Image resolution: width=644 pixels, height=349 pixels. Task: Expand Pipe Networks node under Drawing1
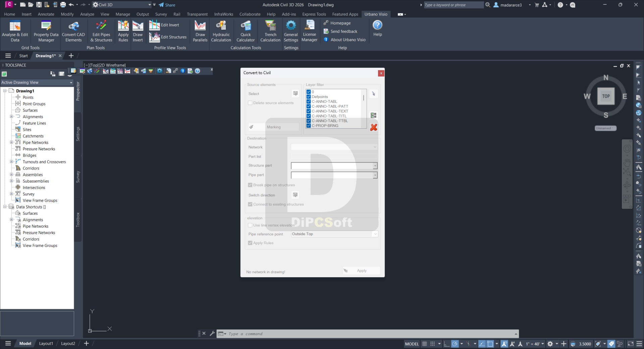click(11, 142)
